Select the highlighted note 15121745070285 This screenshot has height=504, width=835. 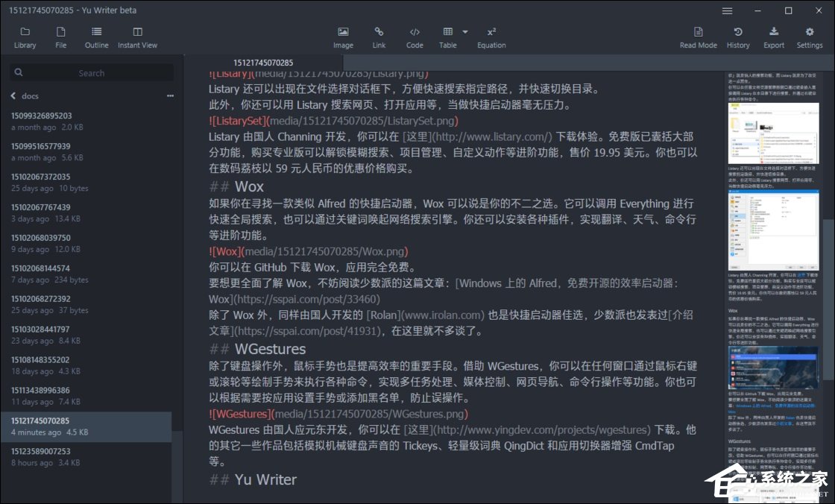86,426
